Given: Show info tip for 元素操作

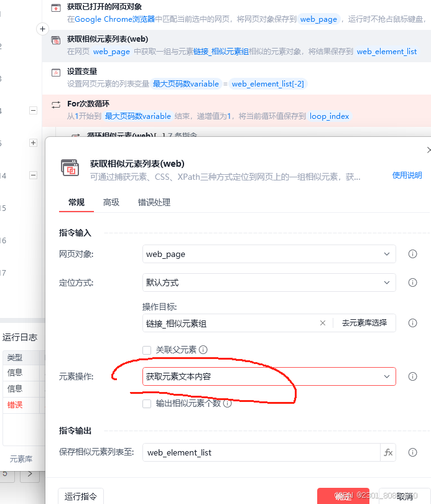Looking at the screenshot, I should coord(413,376).
